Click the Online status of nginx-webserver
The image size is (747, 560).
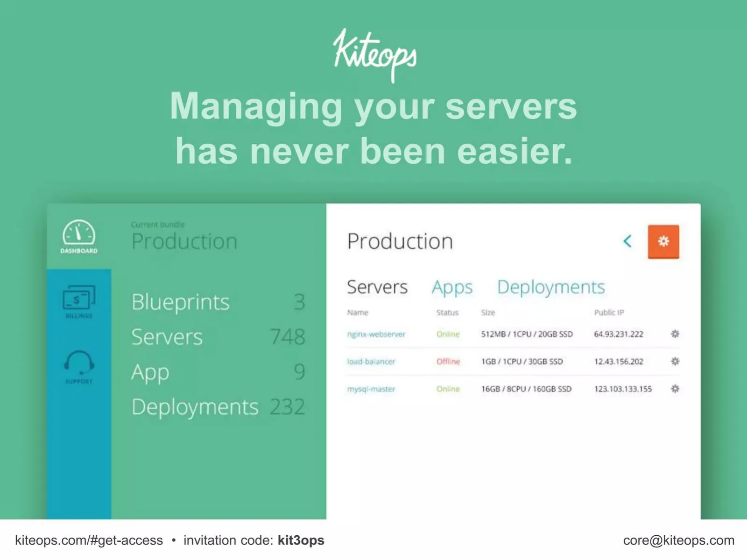point(448,334)
